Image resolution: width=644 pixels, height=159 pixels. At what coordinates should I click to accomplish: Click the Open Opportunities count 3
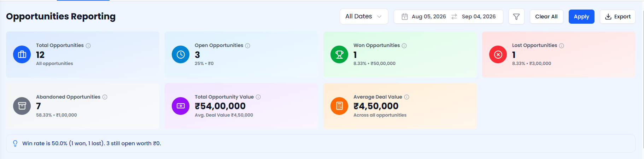197,55
